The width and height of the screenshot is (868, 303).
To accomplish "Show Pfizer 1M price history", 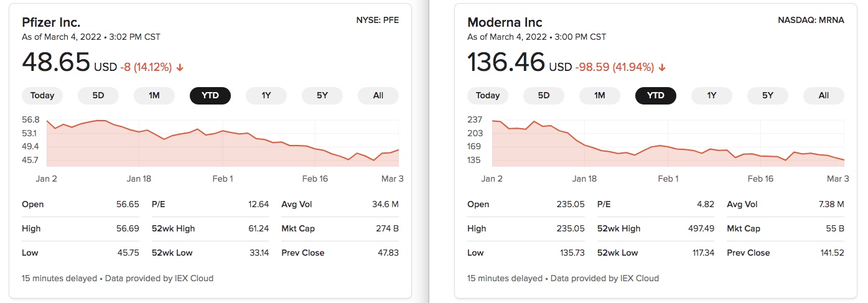I will (x=154, y=95).
